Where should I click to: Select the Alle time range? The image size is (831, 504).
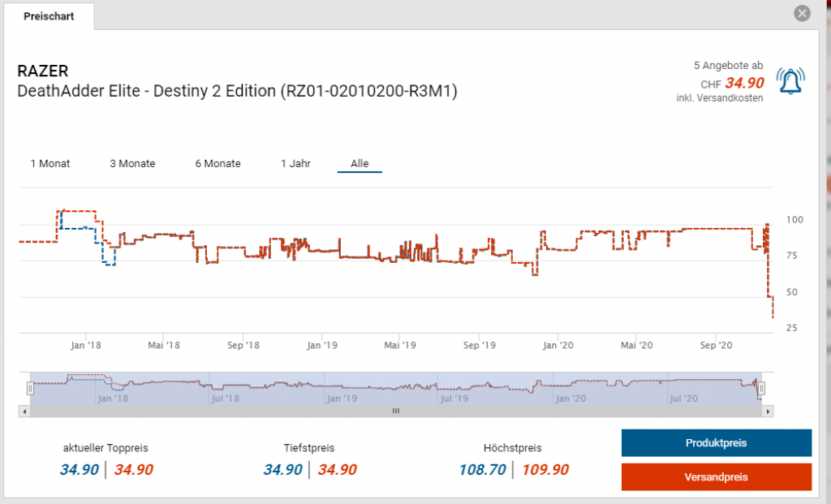tap(360, 163)
